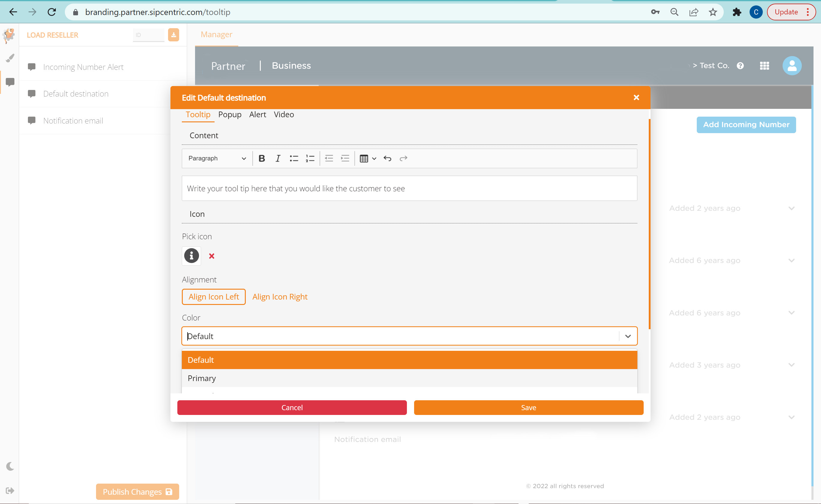Open the Manager tab

pos(217,34)
